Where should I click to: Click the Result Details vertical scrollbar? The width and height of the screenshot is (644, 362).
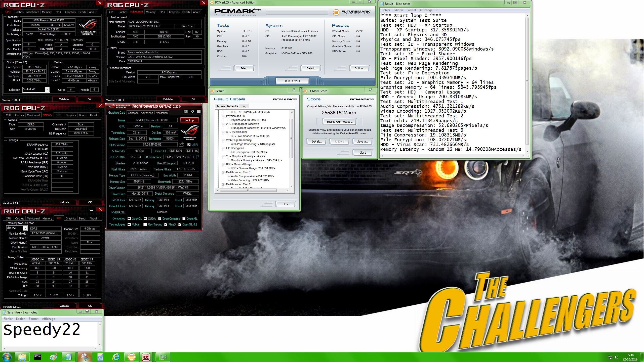point(292,149)
